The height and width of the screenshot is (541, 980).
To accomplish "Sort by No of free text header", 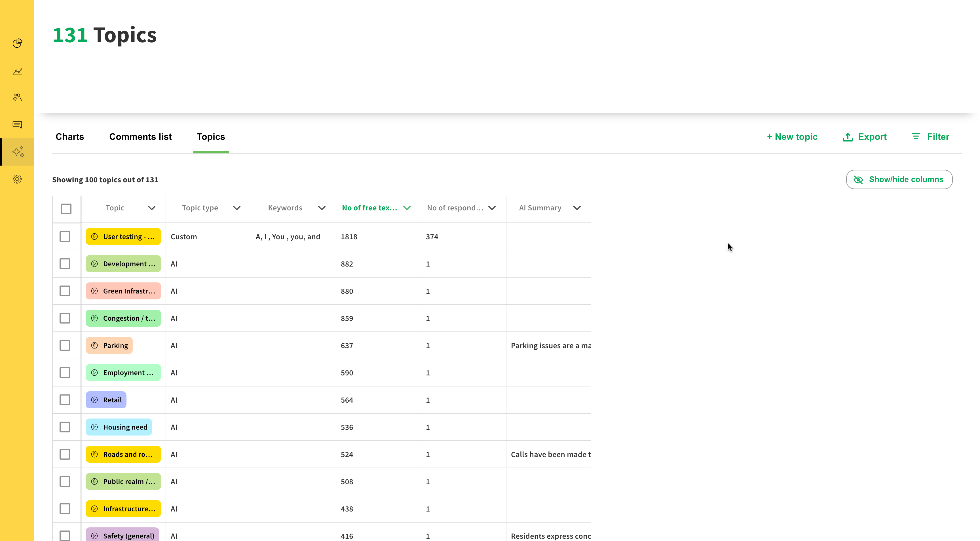I will (369, 208).
